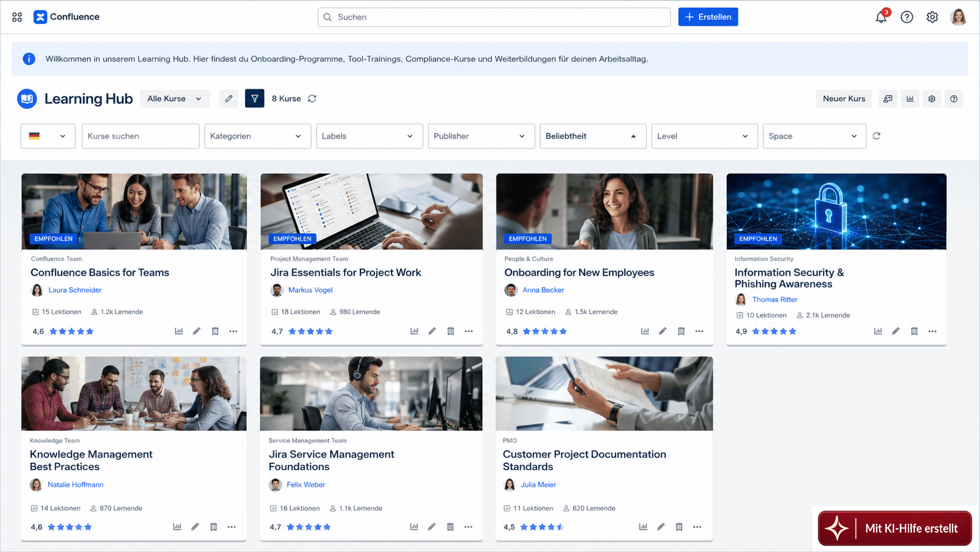
Task: Delete the Information Security & Phishing Awareness course
Action: [914, 331]
